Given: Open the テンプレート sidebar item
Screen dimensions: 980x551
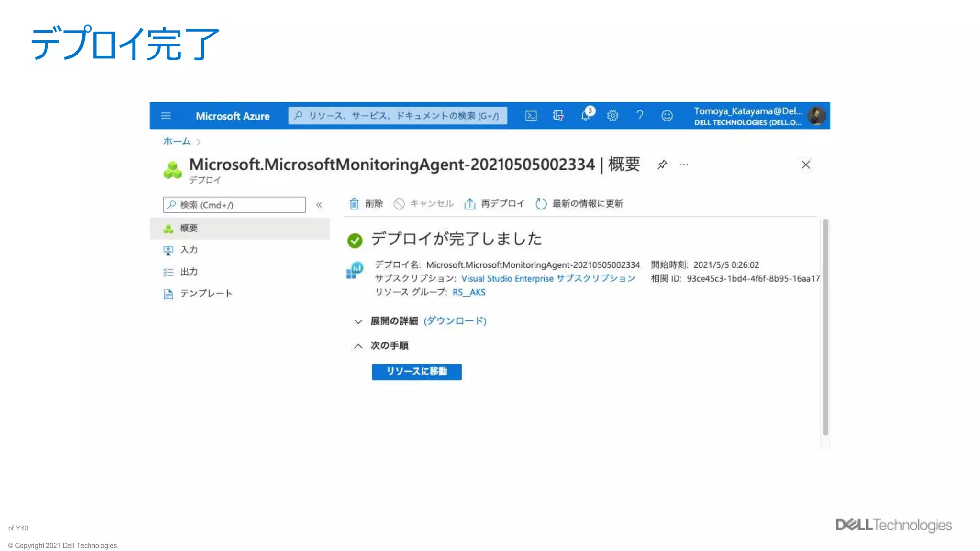Looking at the screenshot, I should (x=240, y=293).
